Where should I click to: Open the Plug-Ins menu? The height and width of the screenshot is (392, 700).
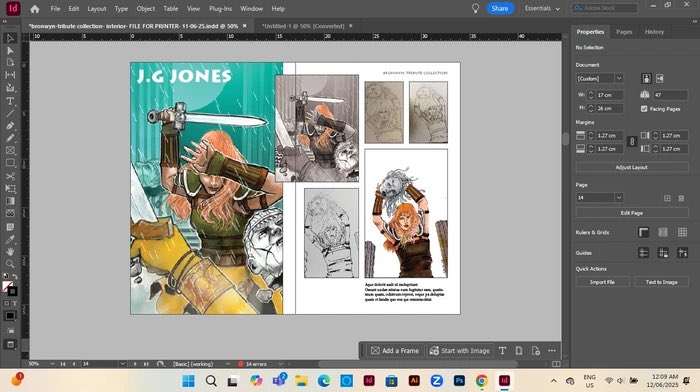click(221, 8)
